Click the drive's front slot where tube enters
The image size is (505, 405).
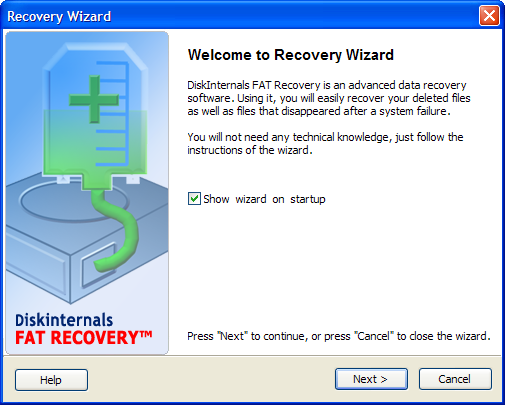coord(97,265)
